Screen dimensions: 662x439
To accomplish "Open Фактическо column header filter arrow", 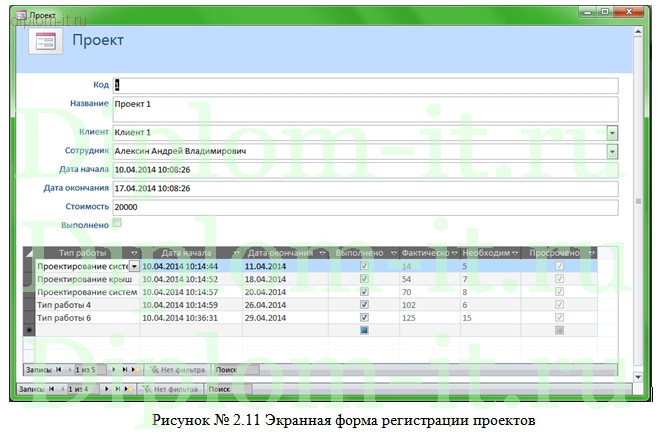I will click(x=454, y=253).
